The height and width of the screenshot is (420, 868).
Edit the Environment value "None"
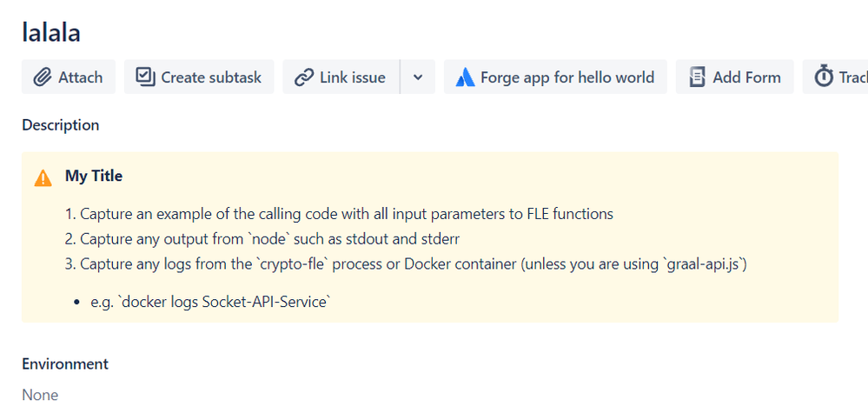click(40, 395)
